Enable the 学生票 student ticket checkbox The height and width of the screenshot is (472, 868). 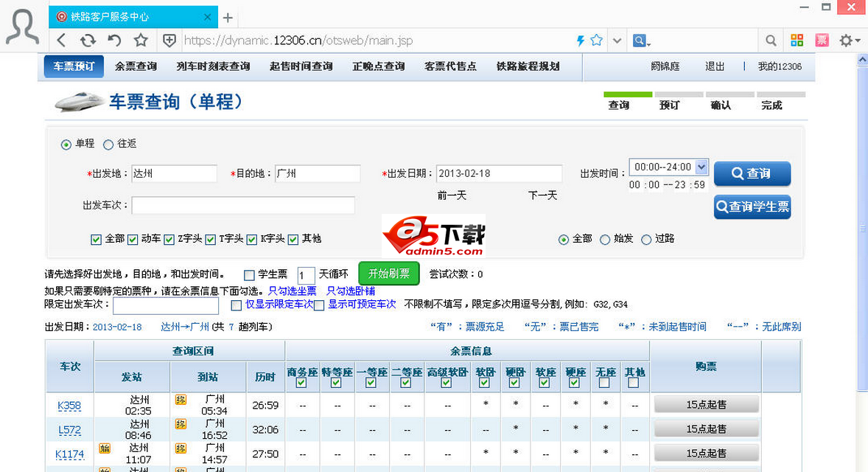pos(249,275)
